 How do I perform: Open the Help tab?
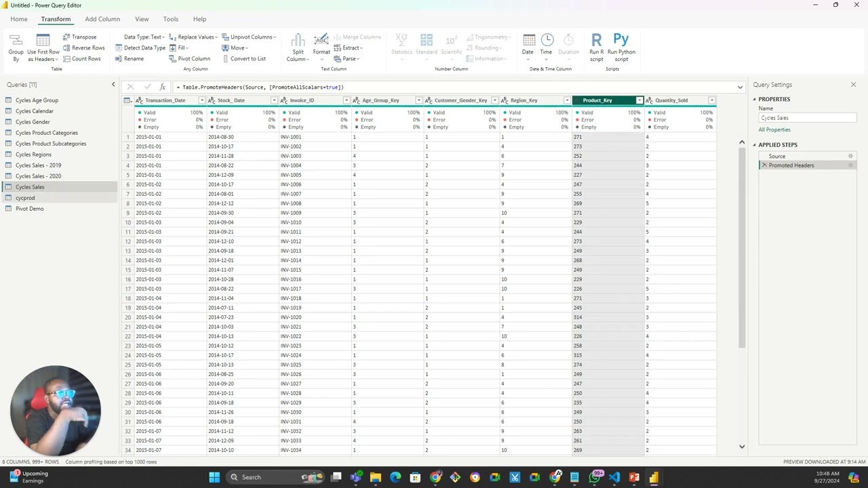point(199,19)
